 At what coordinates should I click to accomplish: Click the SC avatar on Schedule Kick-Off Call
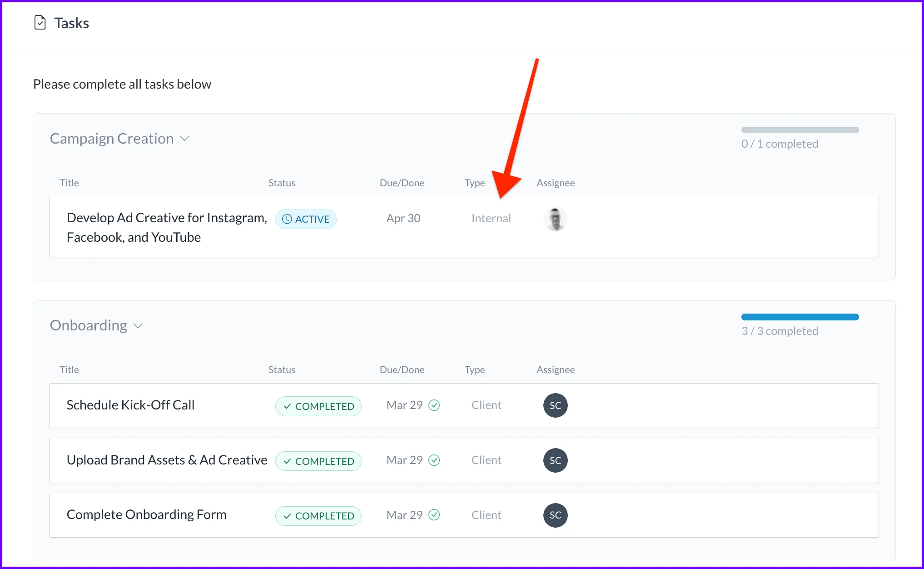(555, 405)
